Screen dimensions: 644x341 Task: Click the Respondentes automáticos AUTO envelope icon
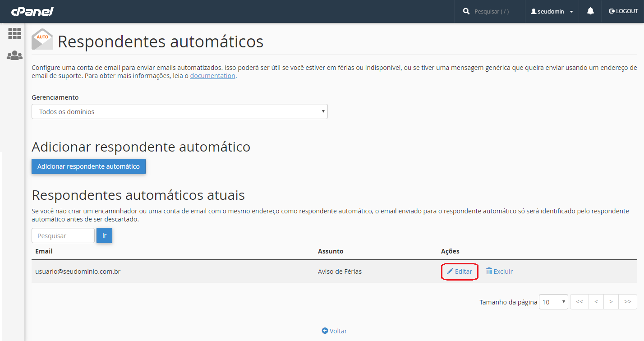coord(42,39)
